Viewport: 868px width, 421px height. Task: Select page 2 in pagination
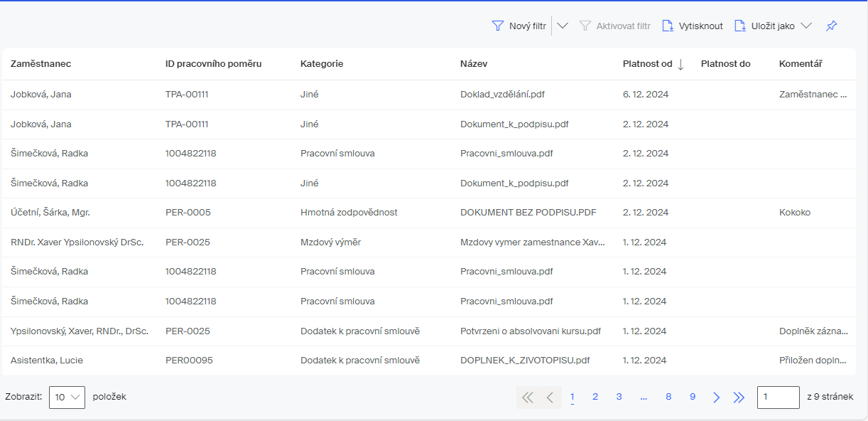[x=595, y=397]
